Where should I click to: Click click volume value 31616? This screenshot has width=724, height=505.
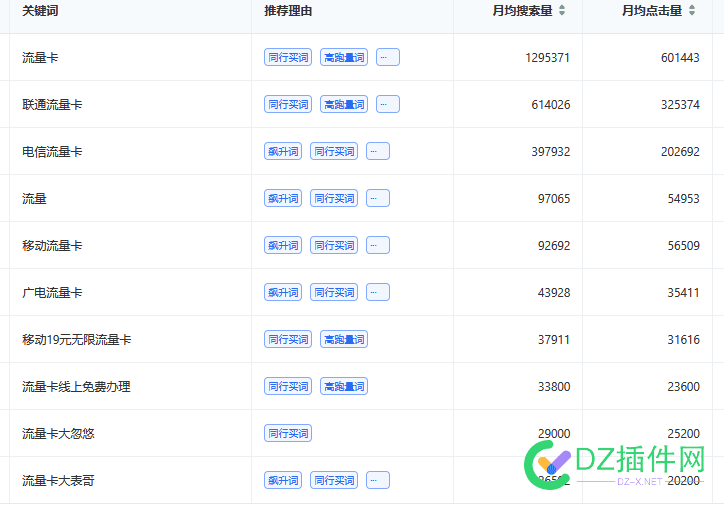[x=684, y=340]
